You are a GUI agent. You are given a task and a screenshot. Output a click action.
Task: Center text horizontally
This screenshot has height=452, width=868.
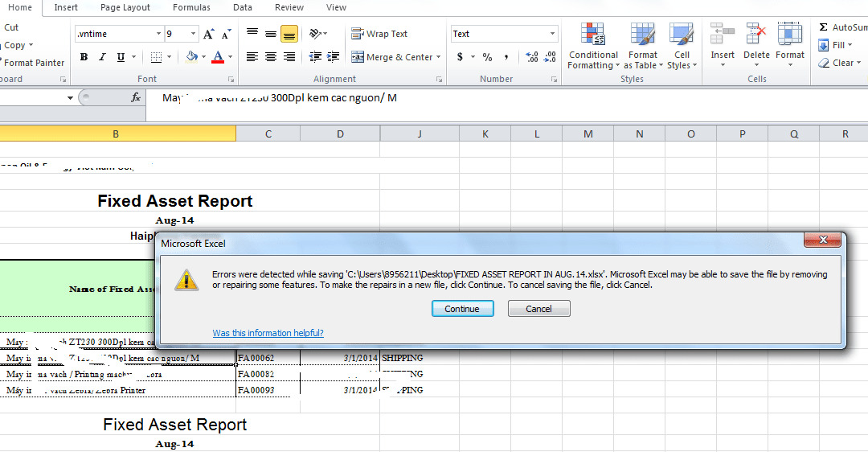pyautogui.click(x=271, y=57)
